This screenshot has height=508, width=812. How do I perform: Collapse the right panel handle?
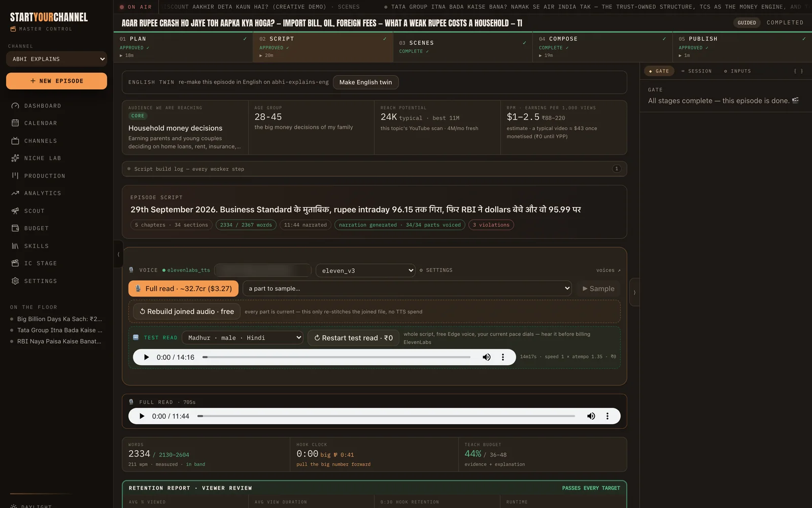pyautogui.click(x=634, y=292)
